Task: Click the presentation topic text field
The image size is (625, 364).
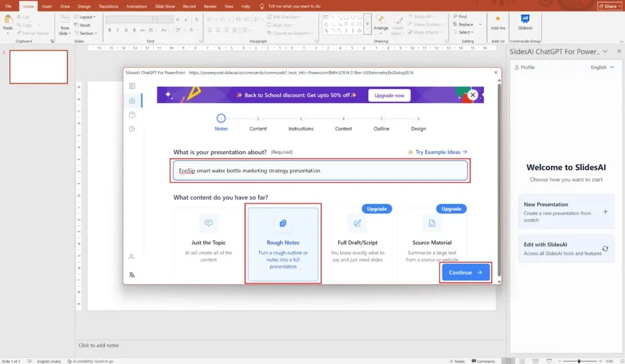Action: pyautogui.click(x=320, y=171)
